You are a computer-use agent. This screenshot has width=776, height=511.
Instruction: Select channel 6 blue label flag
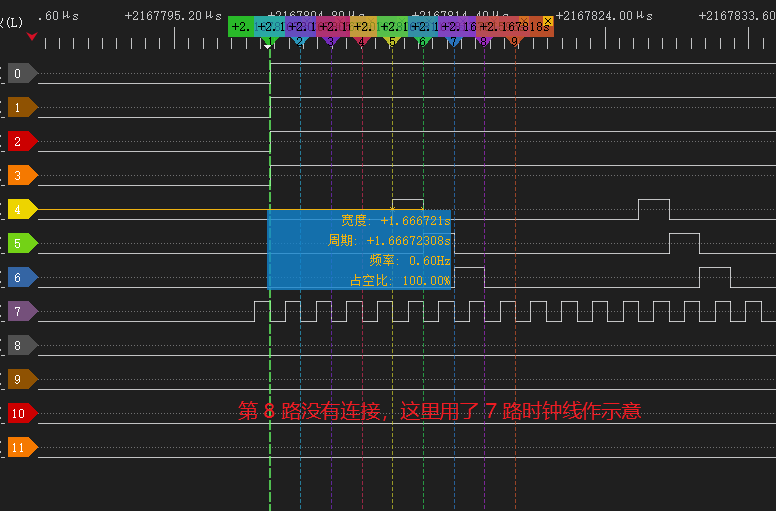click(x=22, y=278)
